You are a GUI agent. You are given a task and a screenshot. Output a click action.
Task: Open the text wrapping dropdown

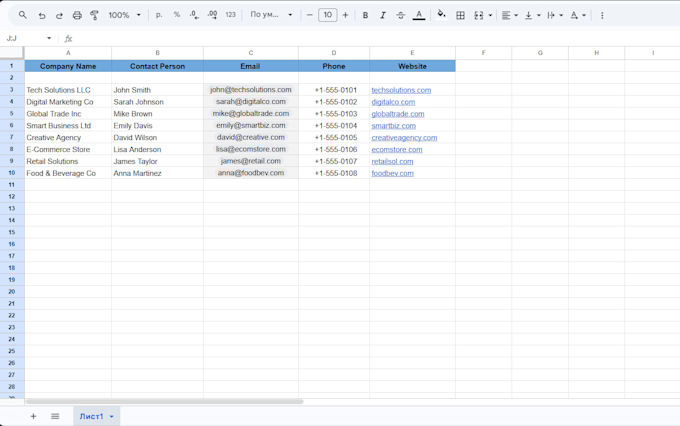tap(555, 15)
